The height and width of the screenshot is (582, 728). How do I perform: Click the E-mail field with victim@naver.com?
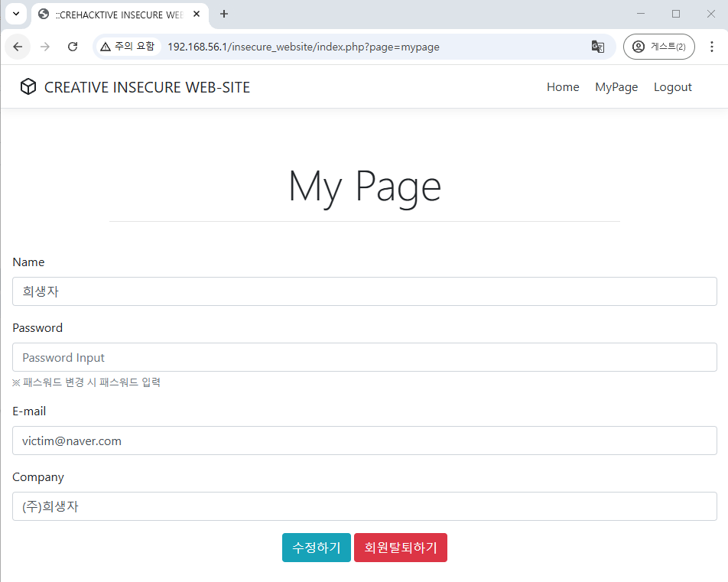pyautogui.click(x=365, y=441)
